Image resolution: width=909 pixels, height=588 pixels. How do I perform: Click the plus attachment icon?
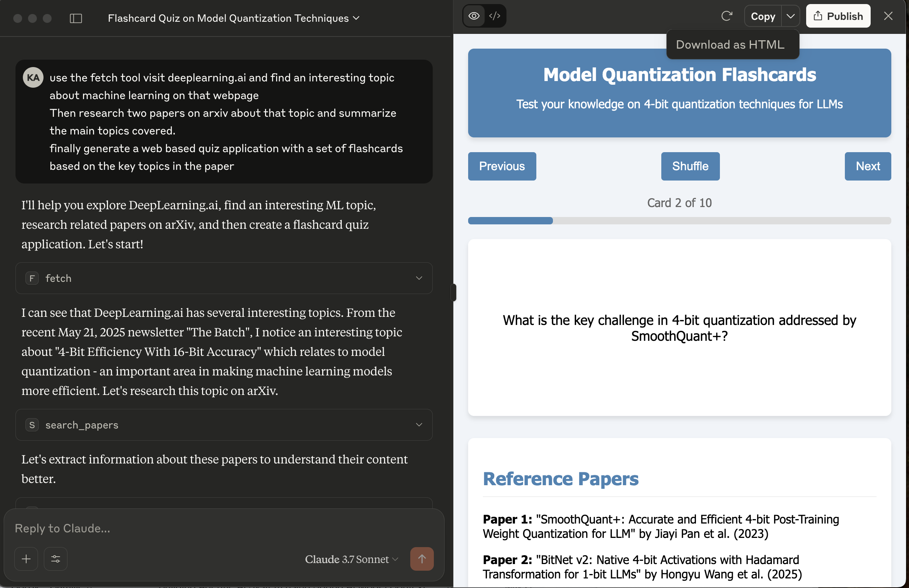coord(26,559)
